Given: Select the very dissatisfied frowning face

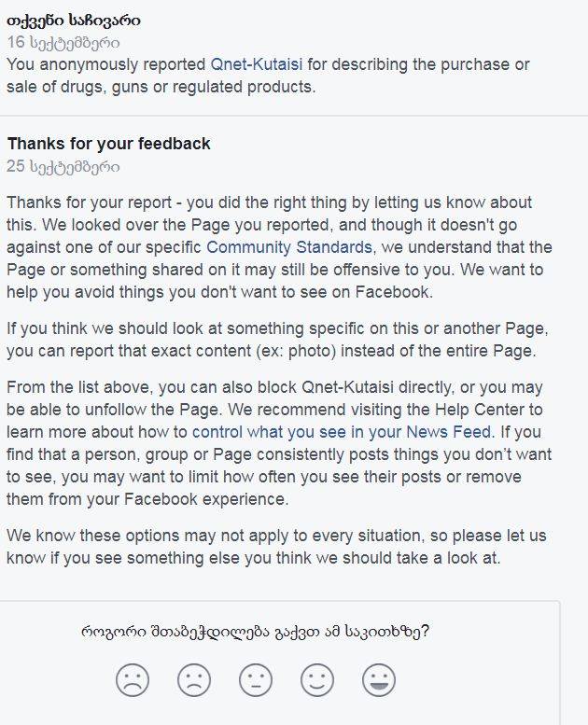Looking at the screenshot, I should tap(133, 680).
